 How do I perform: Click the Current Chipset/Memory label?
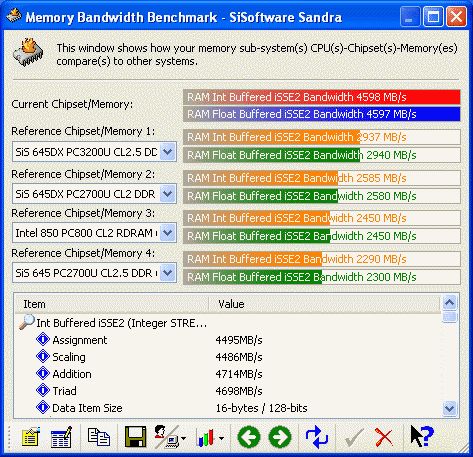[72, 104]
